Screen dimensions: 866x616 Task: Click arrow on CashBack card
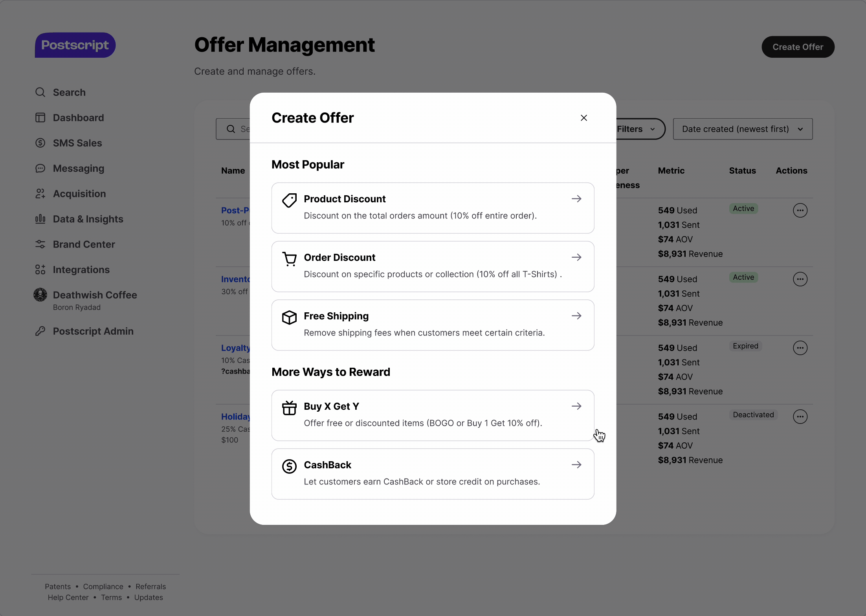point(576,465)
